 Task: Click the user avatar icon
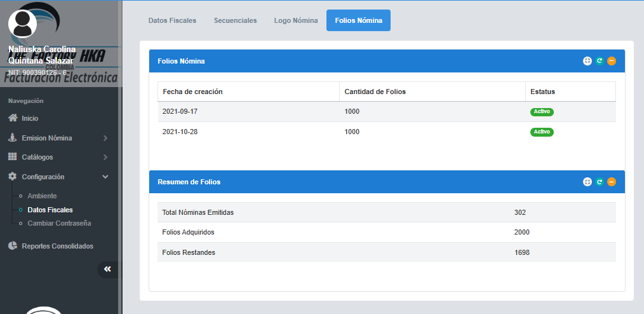click(x=22, y=24)
